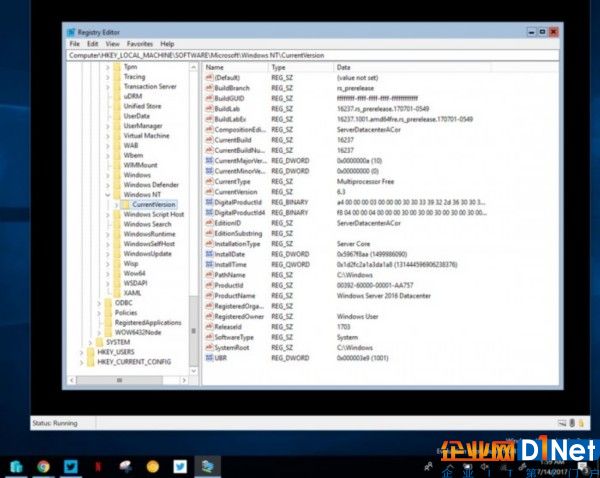
Task: Select the Unified Store key
Action: point(142,106)
